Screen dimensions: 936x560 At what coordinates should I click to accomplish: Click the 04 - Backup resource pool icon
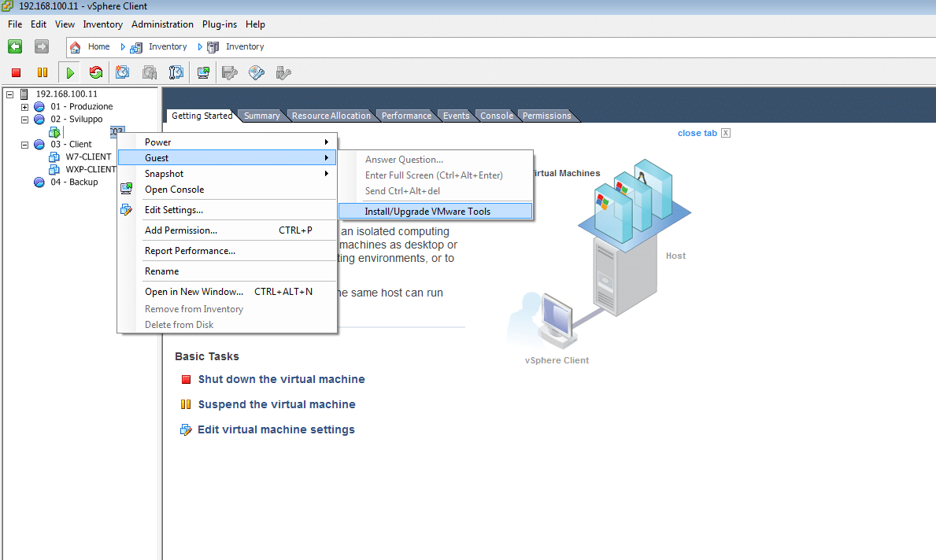(39, 182)
